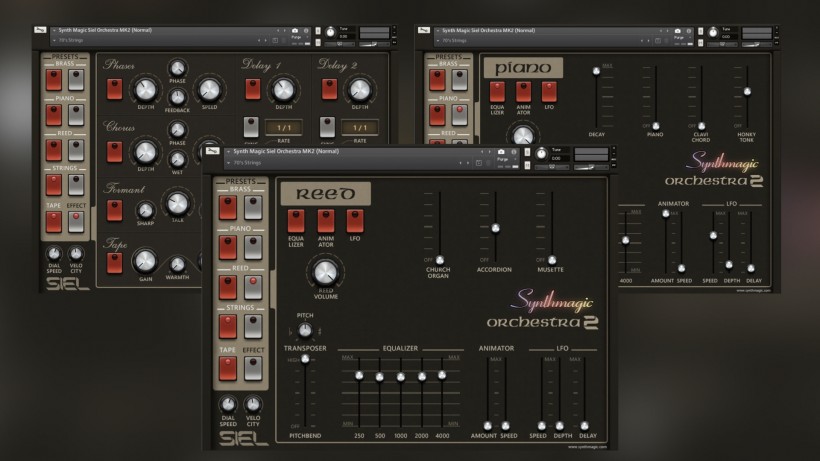
Task: Mute the instrument in the Reed window header
Action: (527, 165)
